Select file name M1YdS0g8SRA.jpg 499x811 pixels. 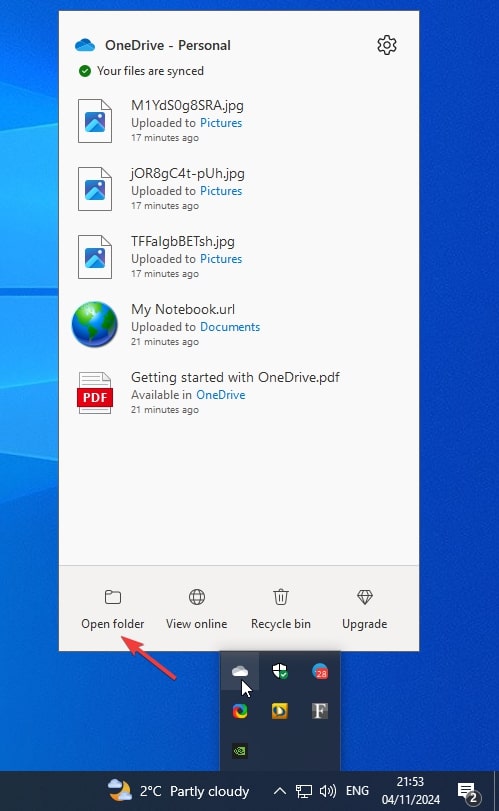(x=187, y=106)
